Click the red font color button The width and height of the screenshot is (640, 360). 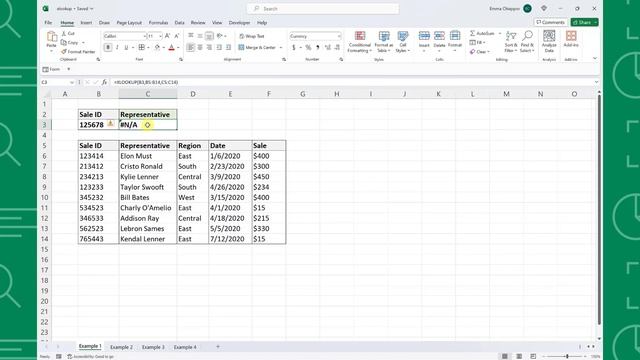[171, 48]
